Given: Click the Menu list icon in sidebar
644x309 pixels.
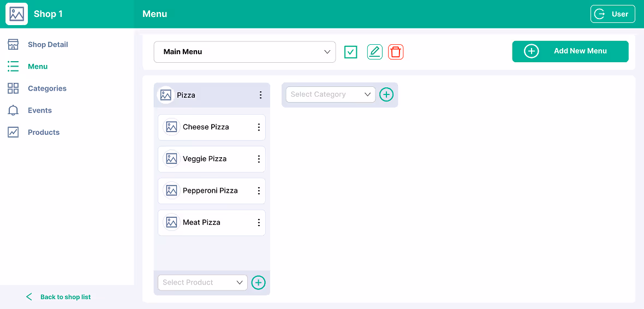Looking at the screenshot, I should pos(13,66).
